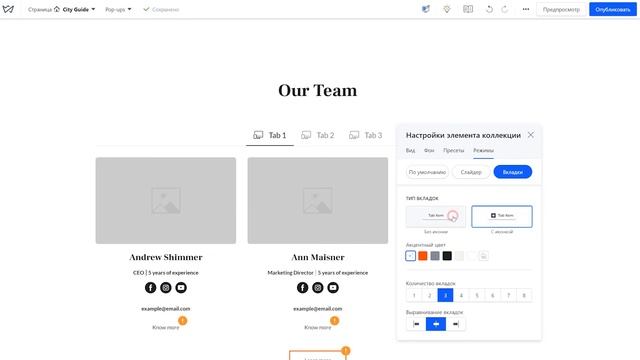Select Tab 3 on the page

[365, 135]
